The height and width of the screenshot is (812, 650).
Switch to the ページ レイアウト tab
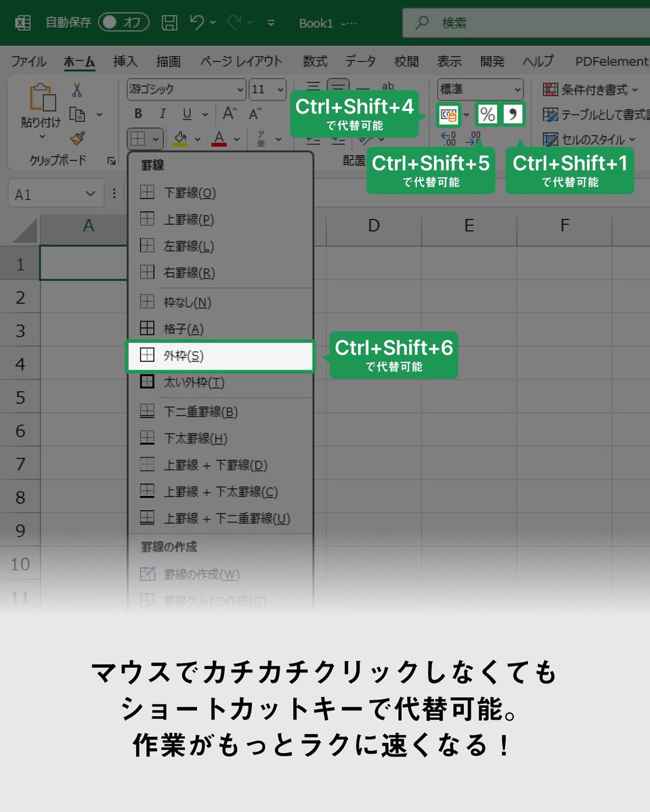[x=241, y=61]
